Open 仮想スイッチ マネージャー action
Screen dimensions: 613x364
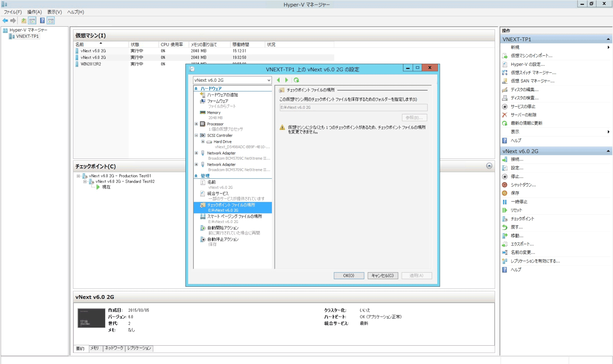click(533, 73)
